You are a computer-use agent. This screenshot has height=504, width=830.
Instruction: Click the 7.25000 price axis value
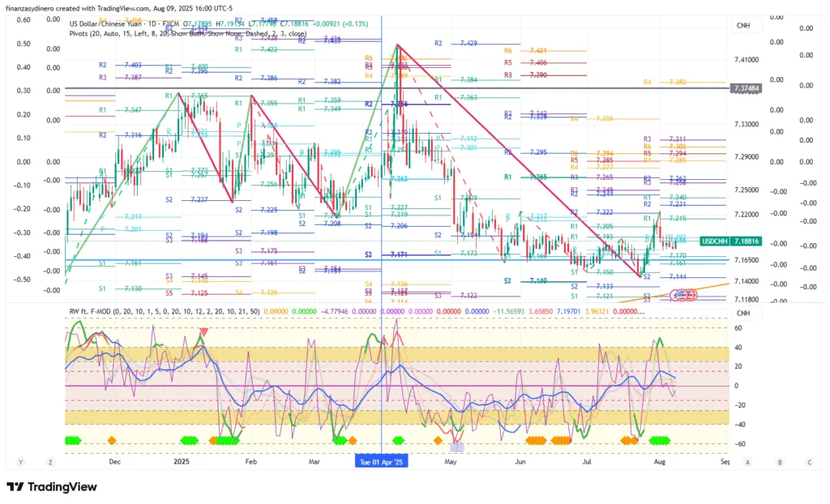[747, 190]
